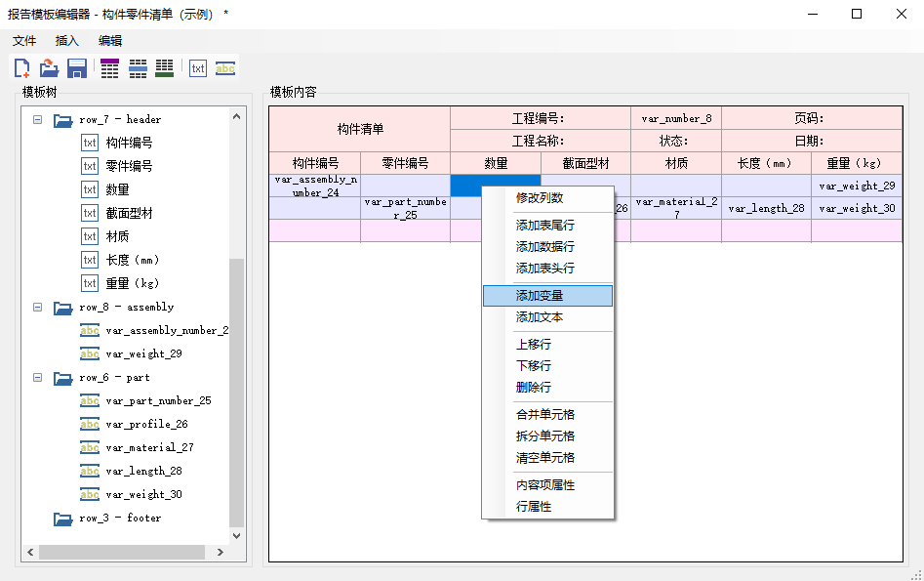Collapse the row_6 - part tree node

pos(38,377)
